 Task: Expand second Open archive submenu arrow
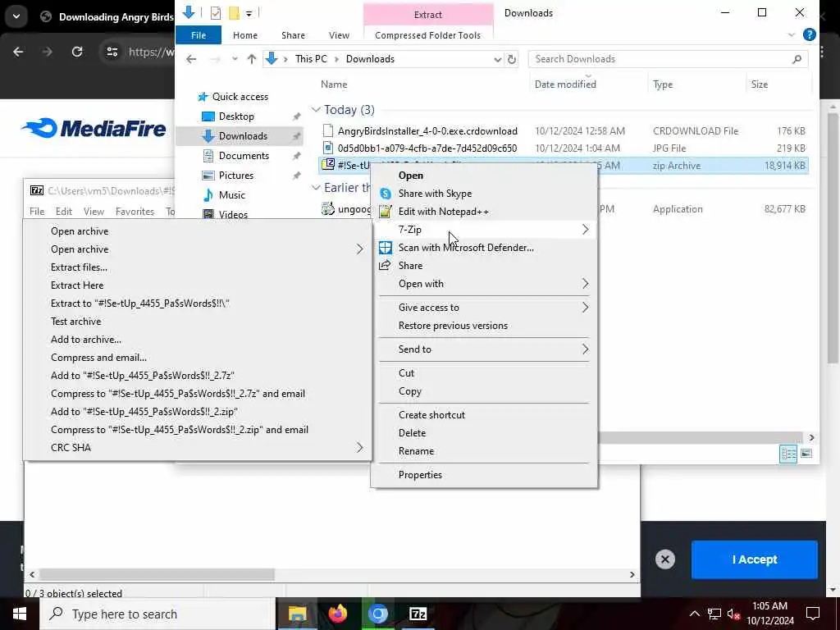pos(360,249)
